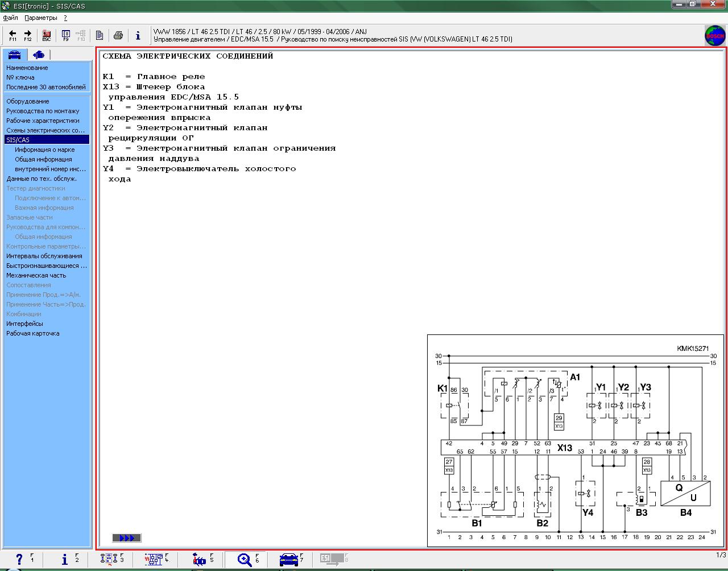Open Рабочая карточка

33,333
